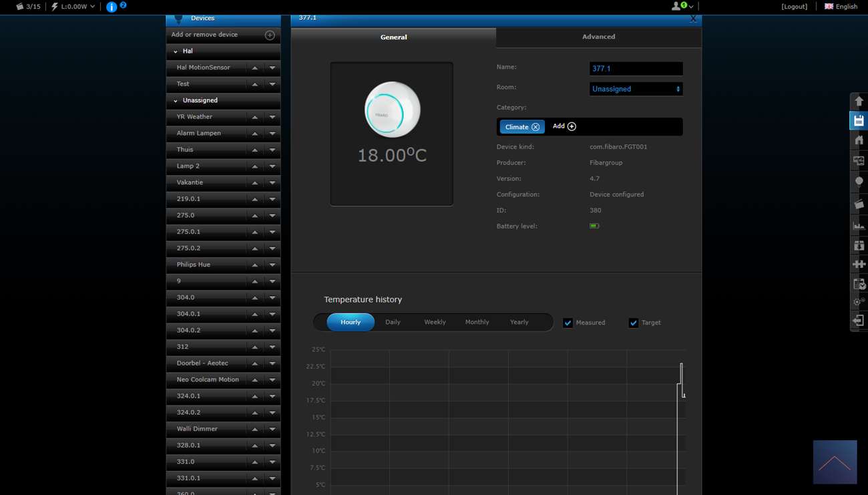
Task: Uncheck the Measured checkbox
Action: (568, 323)
